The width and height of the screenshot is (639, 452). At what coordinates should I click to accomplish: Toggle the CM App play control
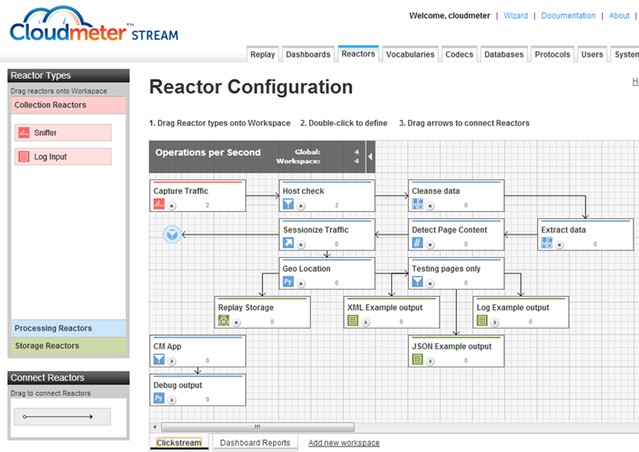tap(172, 361)
